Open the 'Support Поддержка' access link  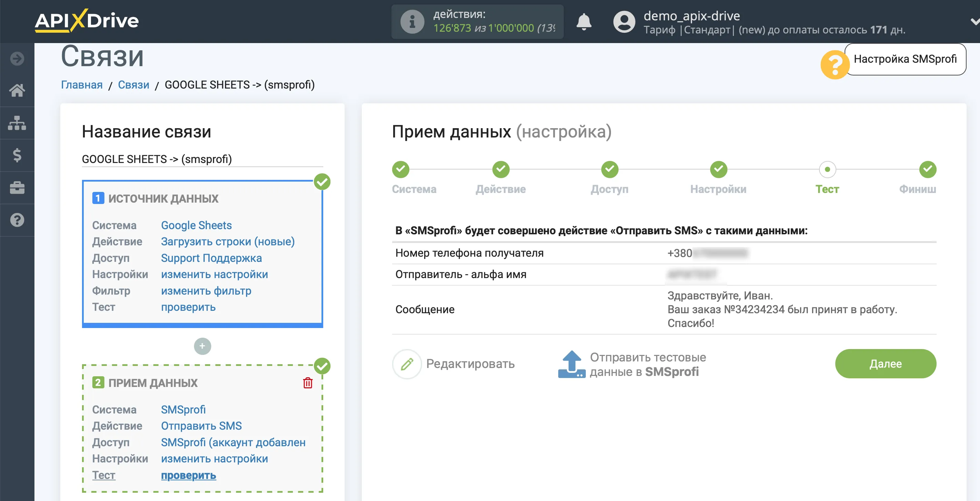211,258
